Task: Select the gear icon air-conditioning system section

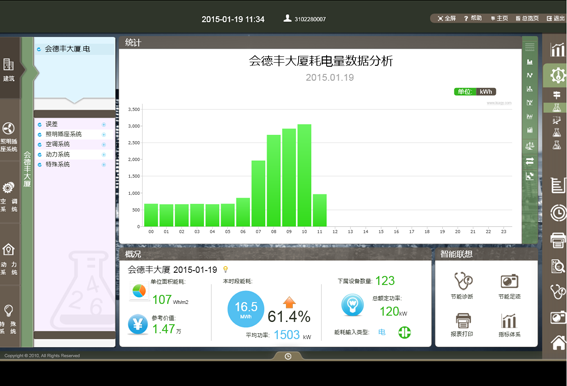Action: point(9,196)
